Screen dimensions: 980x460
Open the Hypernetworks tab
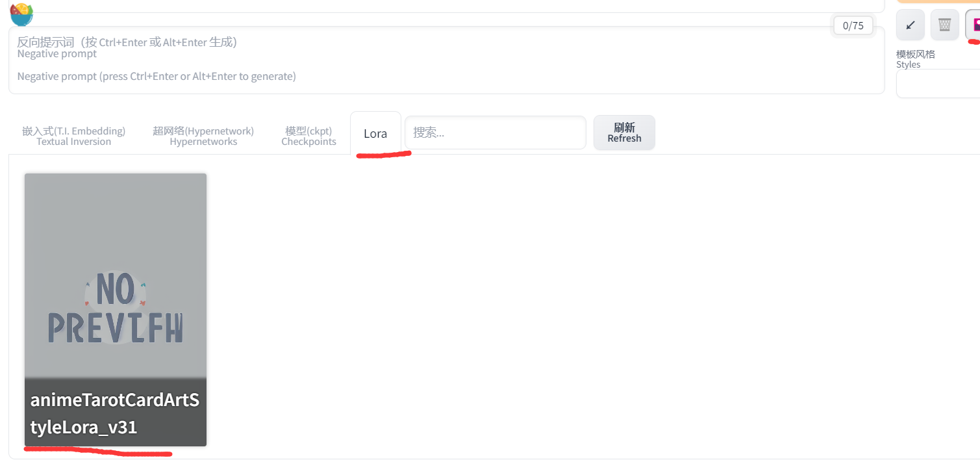coord(203,136)
